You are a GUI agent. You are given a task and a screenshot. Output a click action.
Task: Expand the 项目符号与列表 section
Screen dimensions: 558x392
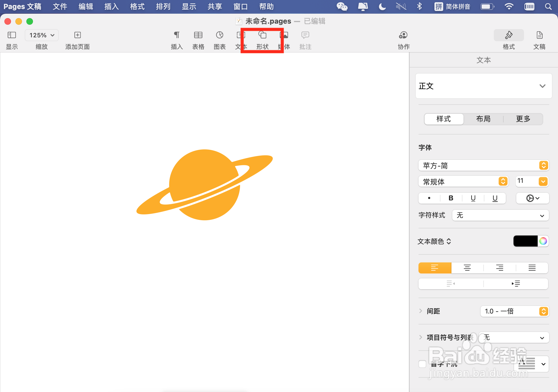coord(420,337)
